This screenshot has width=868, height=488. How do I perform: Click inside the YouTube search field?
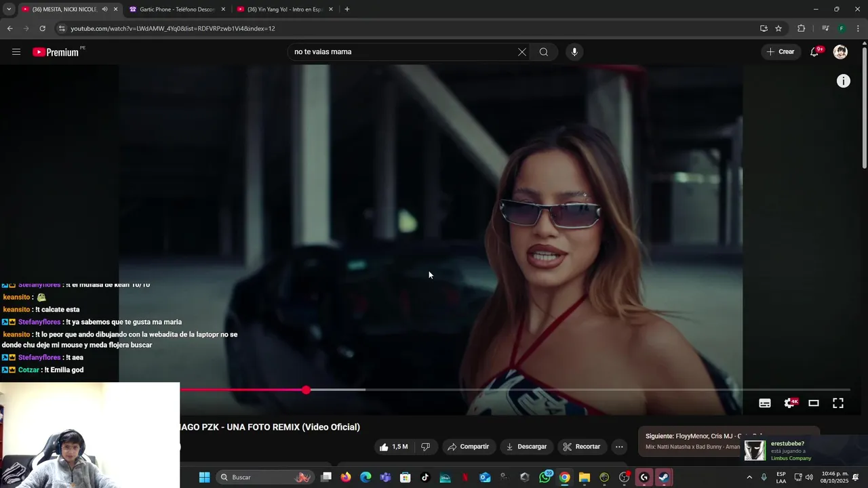click(x=403, y=52)
